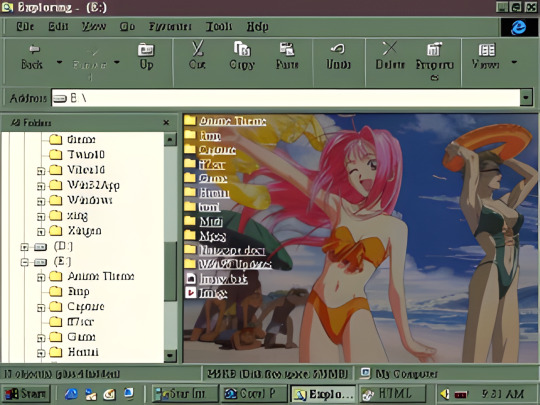
Task: Close the All Folders pane
Action: point(166,123)
